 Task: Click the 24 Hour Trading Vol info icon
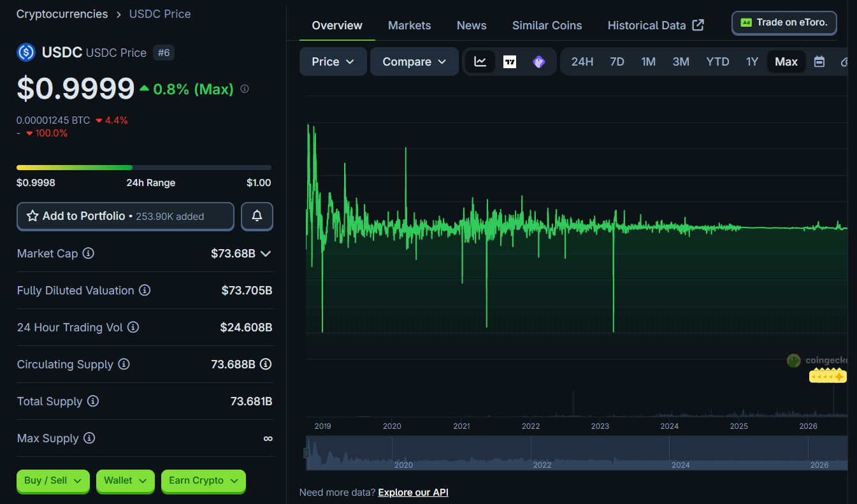pos(133,327)
